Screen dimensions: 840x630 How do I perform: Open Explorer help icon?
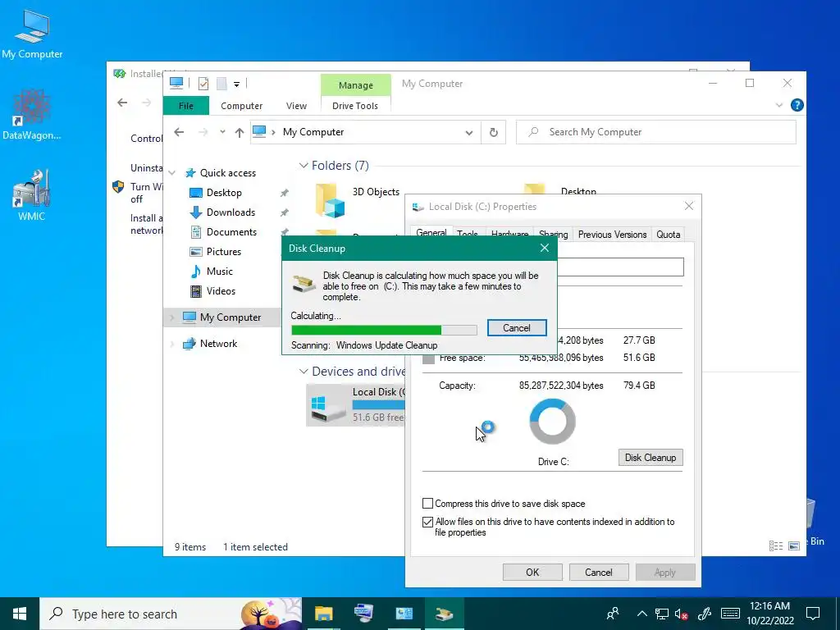(x=797, y=105)
